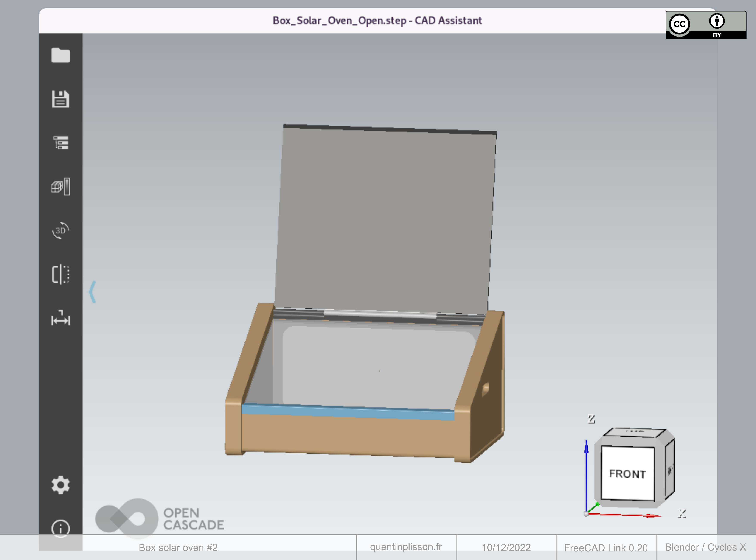Click the Z axis label
The image size is (756, 560).
point(591,419)
